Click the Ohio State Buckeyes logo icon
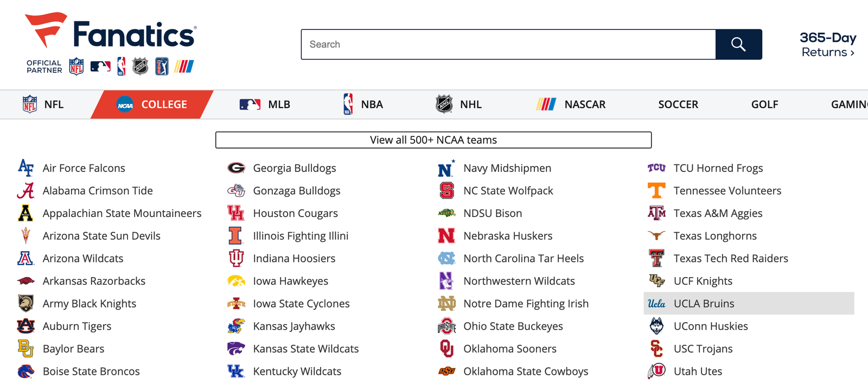This screenshot has width=868, height=384. click(446, 326)
